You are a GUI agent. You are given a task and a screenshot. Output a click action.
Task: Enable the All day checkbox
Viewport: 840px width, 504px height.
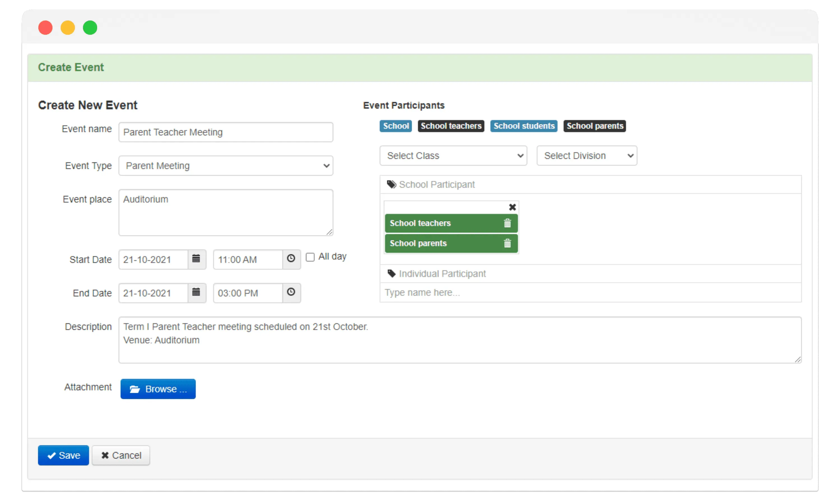pos(310,257)
